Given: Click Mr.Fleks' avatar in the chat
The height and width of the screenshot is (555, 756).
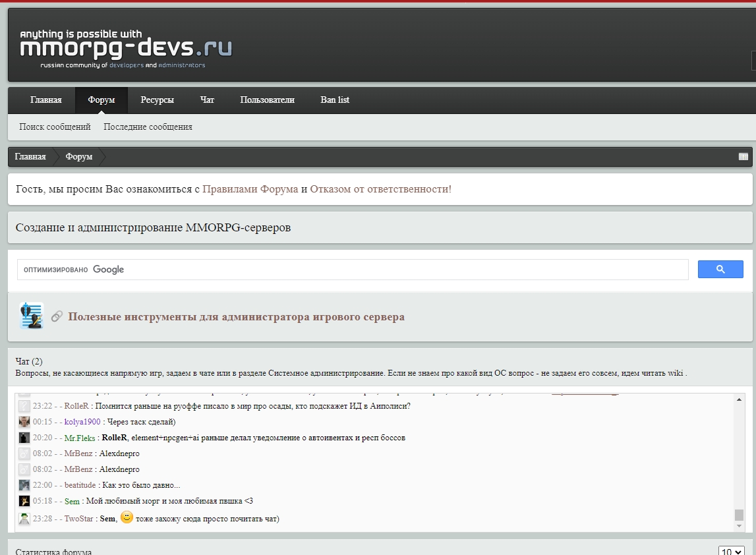Looking at the screenshot, I should point(24,438).
